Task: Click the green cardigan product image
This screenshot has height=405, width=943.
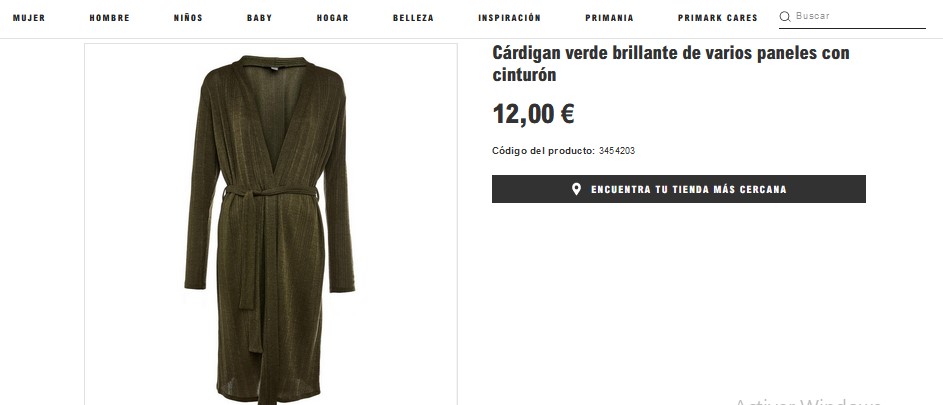Action: click(x=271, y=224)
